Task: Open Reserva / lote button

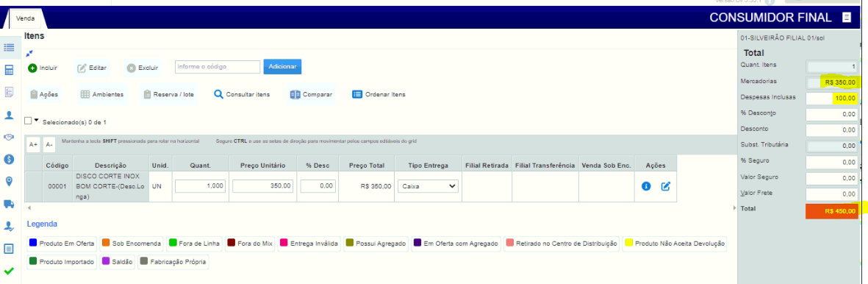Action: pyautogui.click(x=169, y=94)
